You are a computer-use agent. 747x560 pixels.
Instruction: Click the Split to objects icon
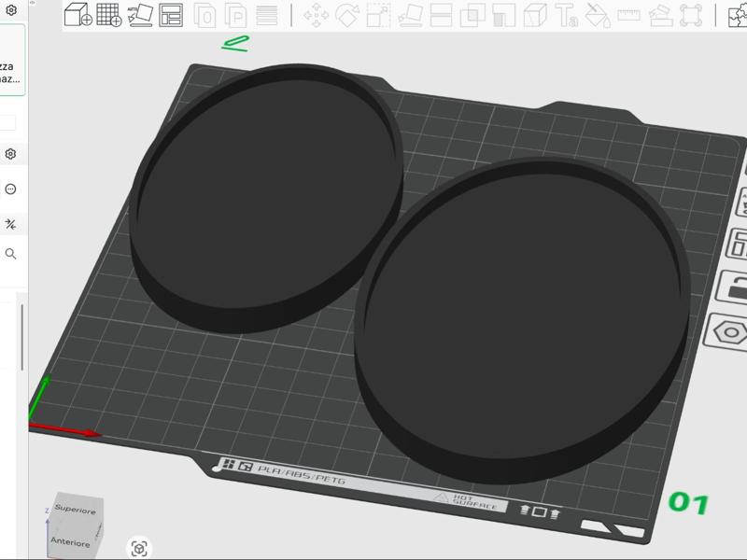click(204, 15)
